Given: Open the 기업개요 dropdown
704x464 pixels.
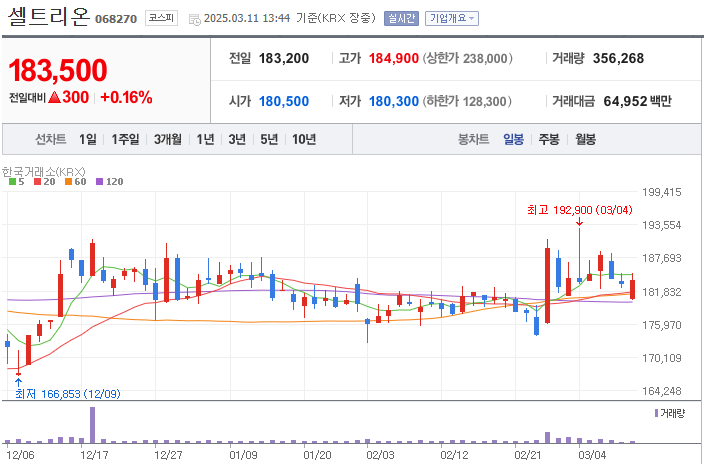Looking at the screenshot, I should [452, 18].
